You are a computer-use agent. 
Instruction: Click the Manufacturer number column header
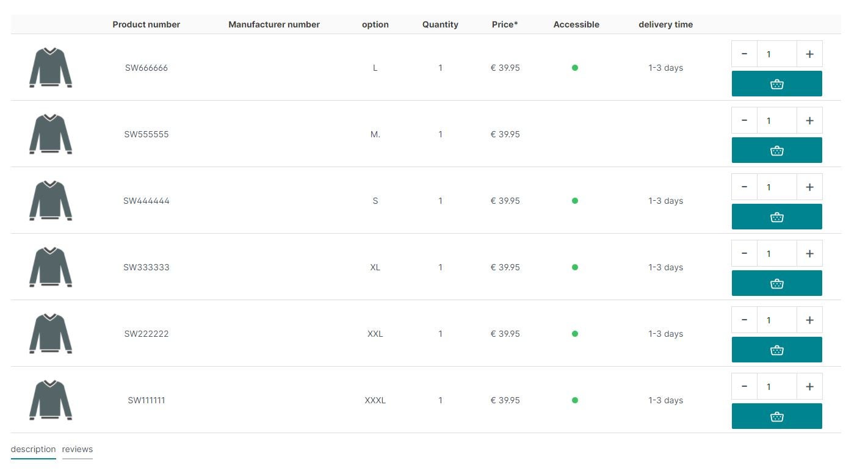(x=274, y=24)
